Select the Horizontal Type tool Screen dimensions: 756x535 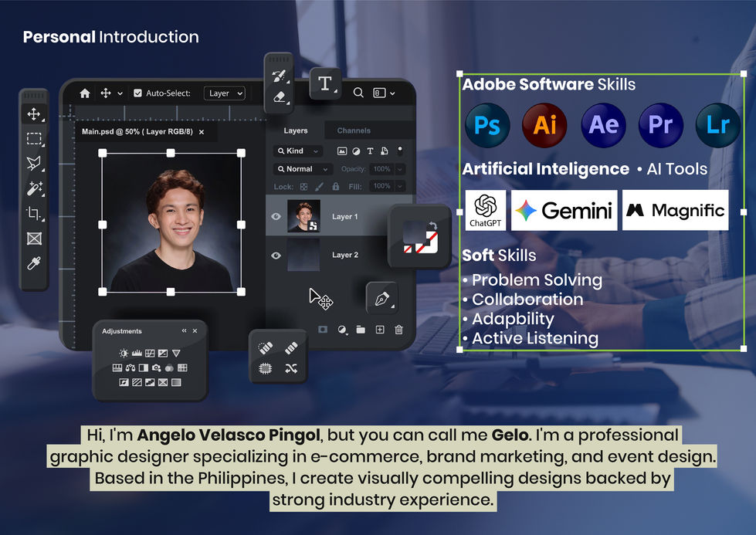(x=325, y=83)
